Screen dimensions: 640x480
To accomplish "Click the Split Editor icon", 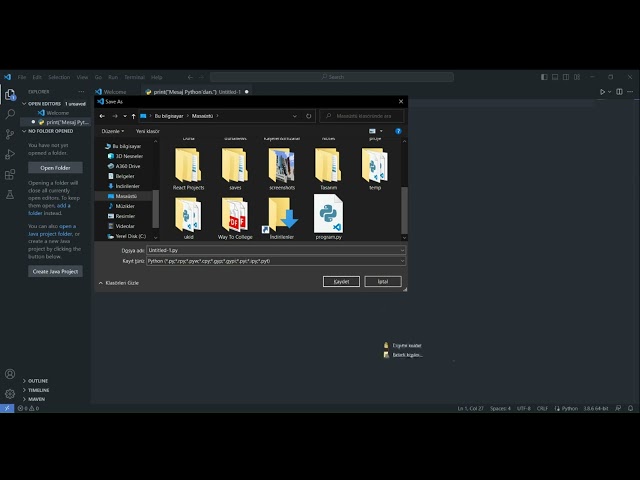I will 619,92.
